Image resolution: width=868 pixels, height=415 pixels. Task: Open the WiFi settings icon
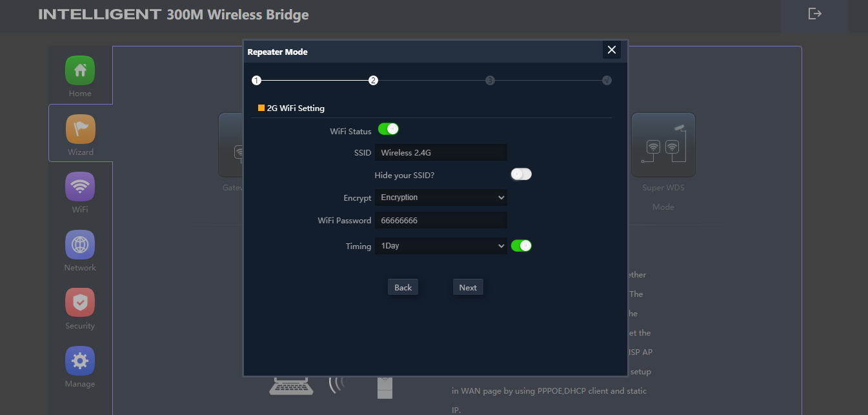(x=80, y=187)
